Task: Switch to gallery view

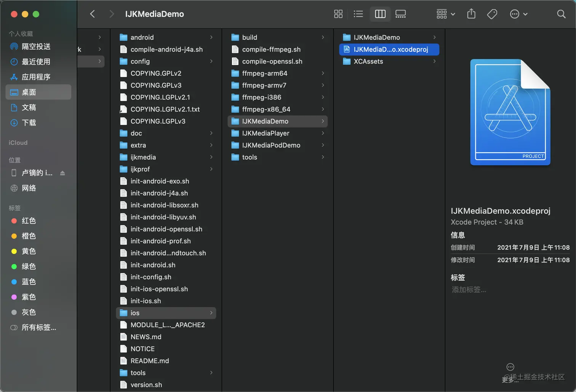Action: [400, 14]
